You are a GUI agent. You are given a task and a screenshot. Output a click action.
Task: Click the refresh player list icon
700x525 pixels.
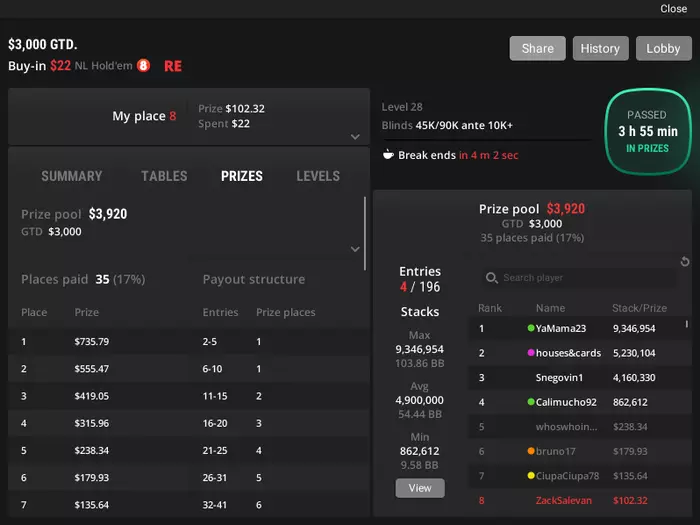tap(685, 262)
